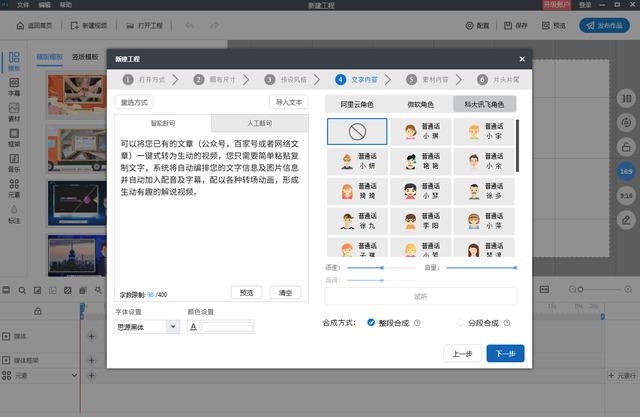Select the 16:9 aspect ratio button
640x417 pixels.
coord(625,170)
